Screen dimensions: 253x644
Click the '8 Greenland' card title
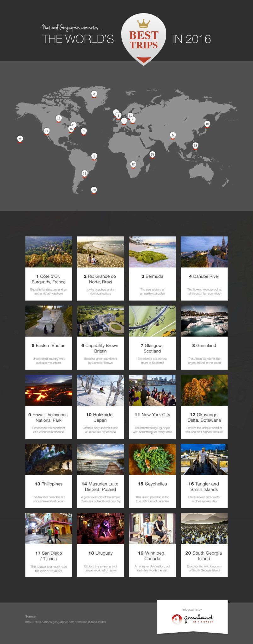point(204,346)
